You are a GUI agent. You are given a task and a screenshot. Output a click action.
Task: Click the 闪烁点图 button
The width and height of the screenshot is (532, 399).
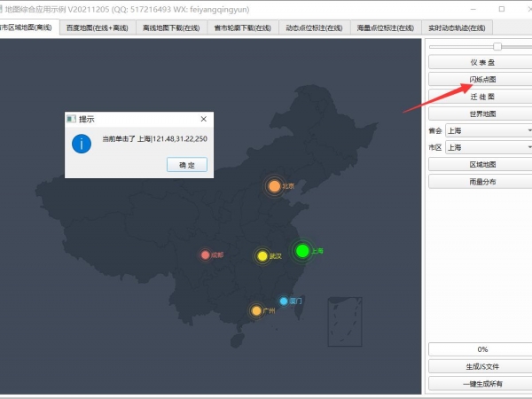[x=481, y=80]
